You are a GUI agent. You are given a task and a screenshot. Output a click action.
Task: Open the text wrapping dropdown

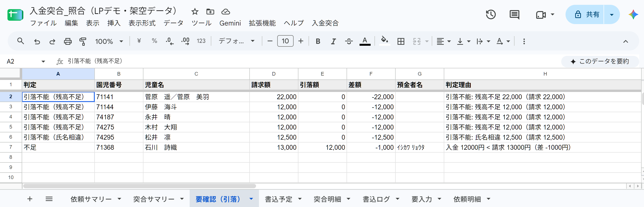483,41
